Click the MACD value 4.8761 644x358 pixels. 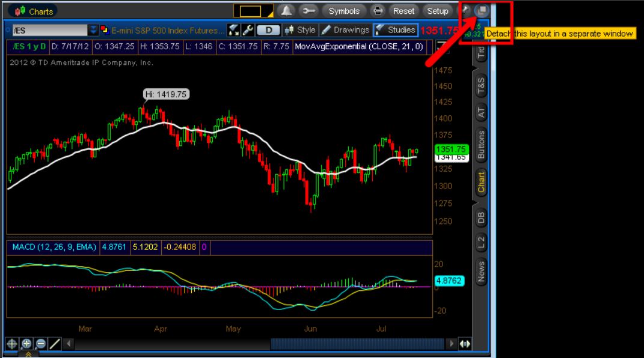pos(114,247)
